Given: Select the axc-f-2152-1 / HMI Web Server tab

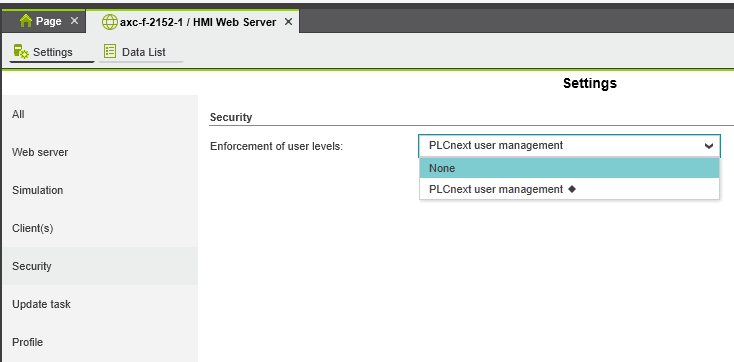Looking at the screenshot, I should pyautogui.click(x=193, y=22).
